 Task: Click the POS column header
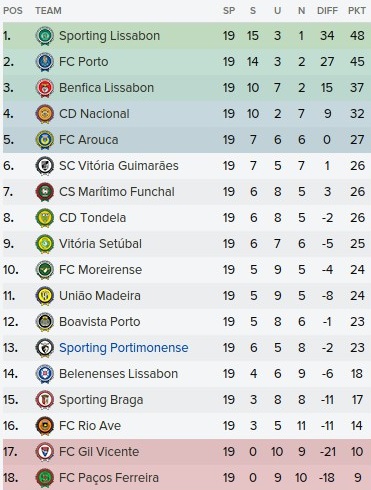click(13, 11)
